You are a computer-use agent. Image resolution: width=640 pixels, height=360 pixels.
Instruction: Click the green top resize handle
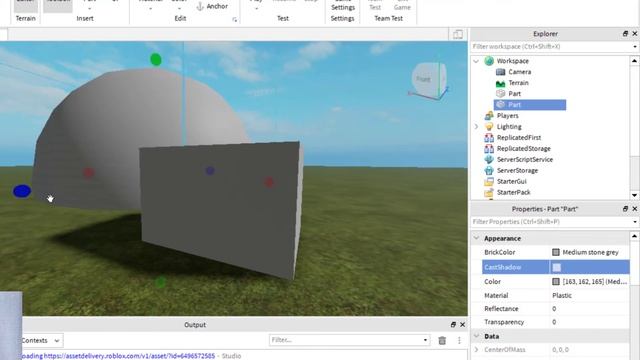click(156, 60)
